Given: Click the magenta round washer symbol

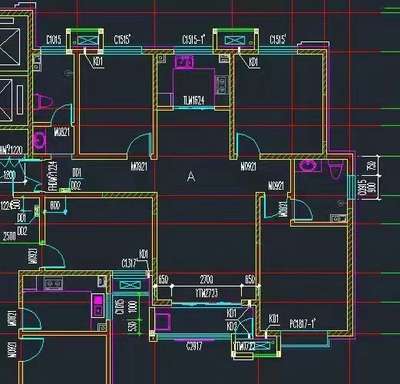Looking at the screenshot, I should click(x=40, y=140).
